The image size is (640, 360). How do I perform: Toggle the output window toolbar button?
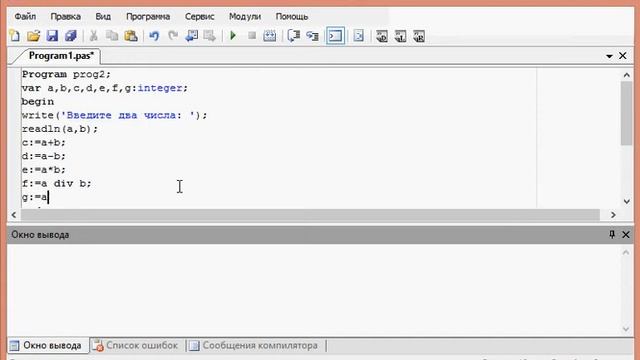pos(336,36)
